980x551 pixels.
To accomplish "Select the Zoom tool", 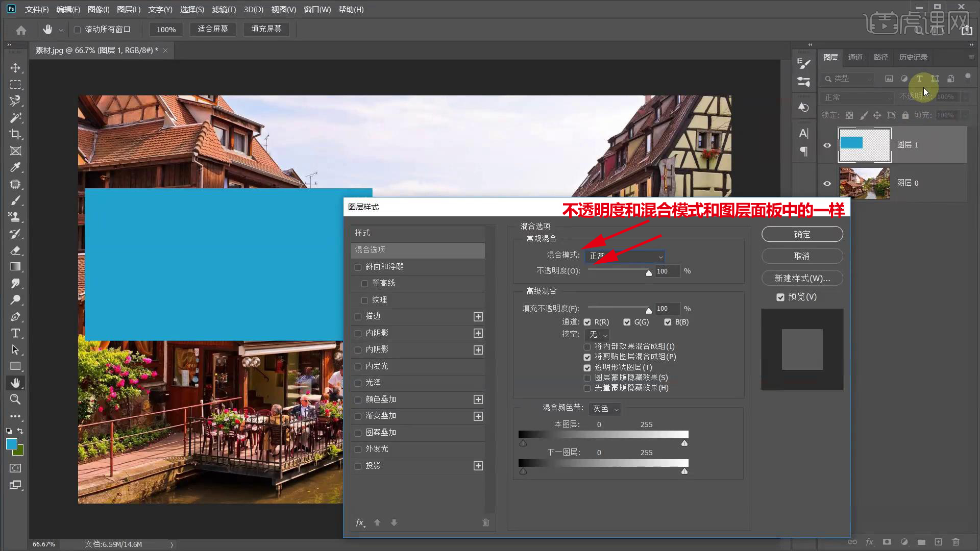I will (15, 399).
